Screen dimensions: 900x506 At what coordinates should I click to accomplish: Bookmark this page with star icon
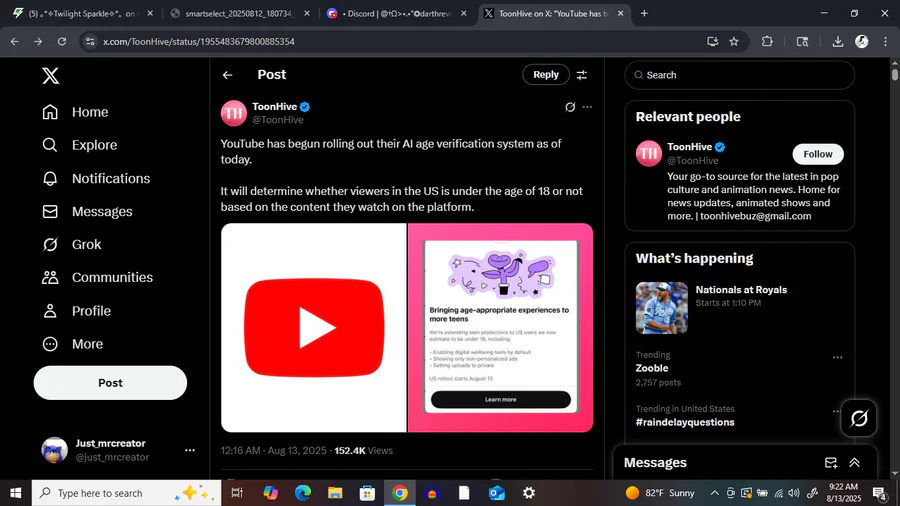coord(734,41)
